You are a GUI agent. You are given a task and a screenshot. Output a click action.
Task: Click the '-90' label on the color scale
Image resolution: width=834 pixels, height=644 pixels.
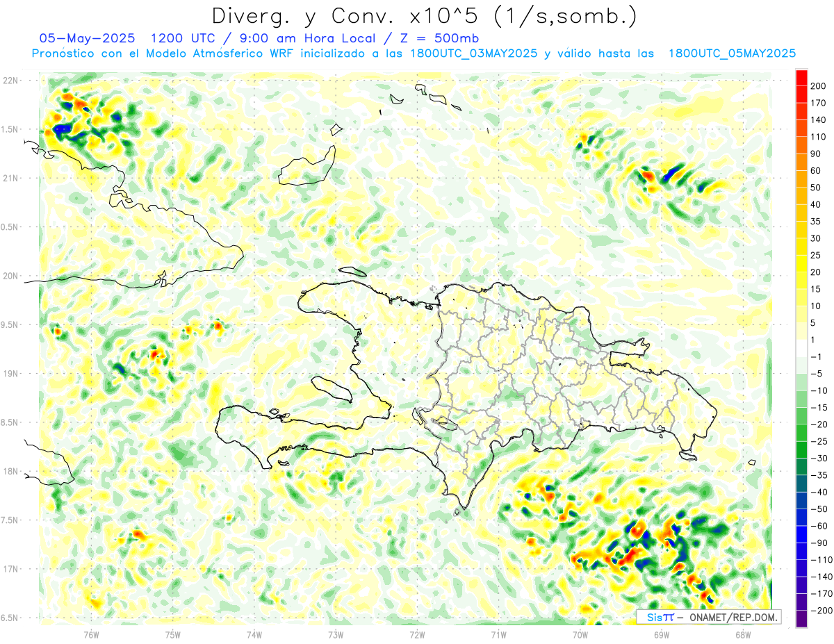818,543
